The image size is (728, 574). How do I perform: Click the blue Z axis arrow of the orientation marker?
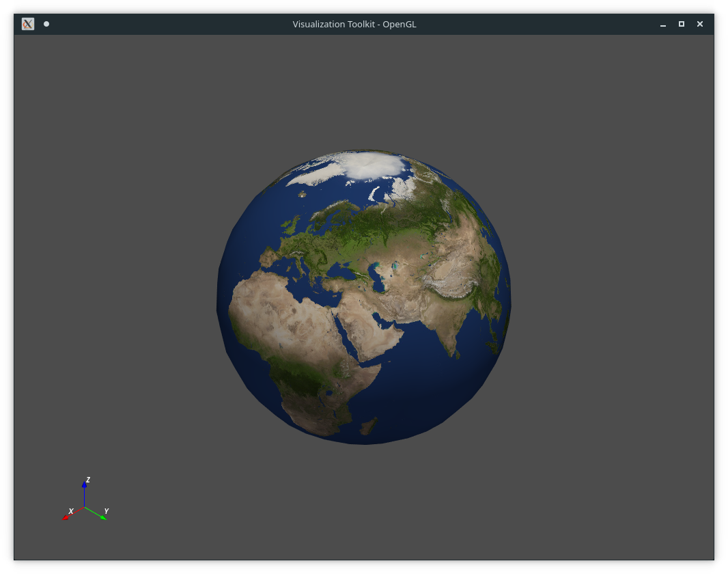pos(85,485)
